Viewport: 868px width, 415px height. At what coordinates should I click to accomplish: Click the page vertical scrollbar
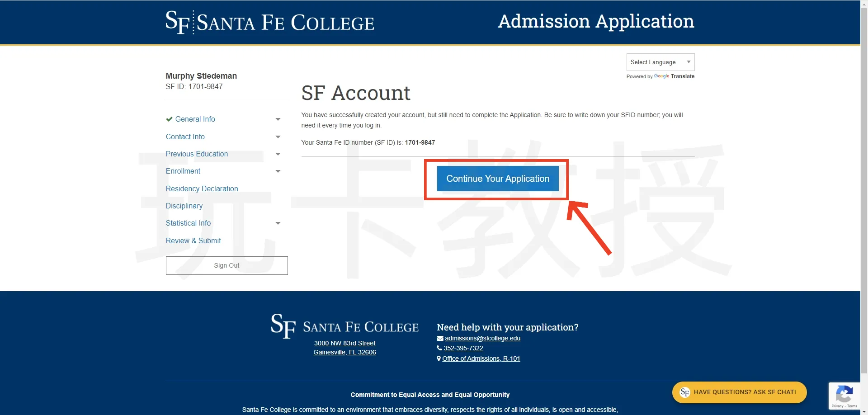point(864,181)
